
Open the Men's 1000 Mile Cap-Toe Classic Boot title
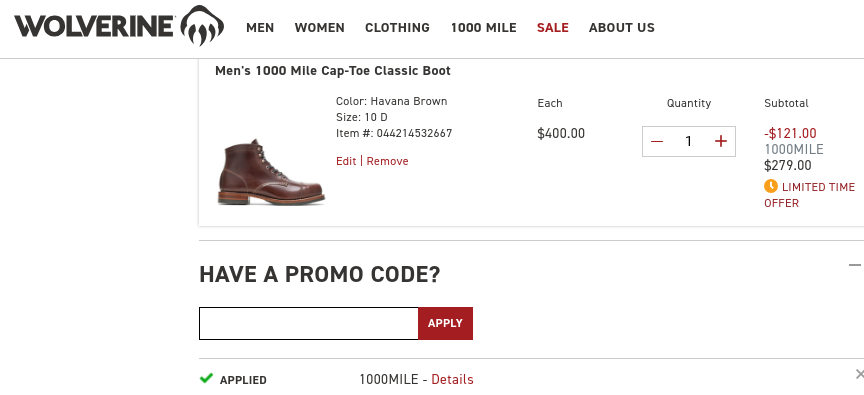333,71
